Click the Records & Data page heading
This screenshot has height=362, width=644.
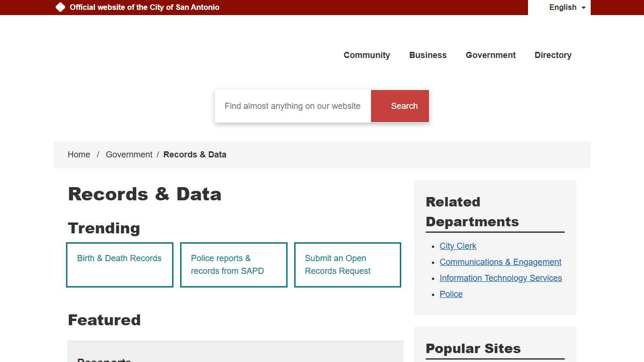pos(145,194)
